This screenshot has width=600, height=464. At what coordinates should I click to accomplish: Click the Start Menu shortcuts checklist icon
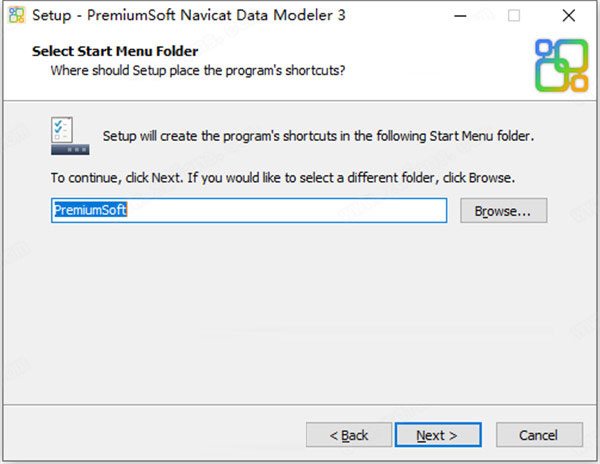pos(70,136)
